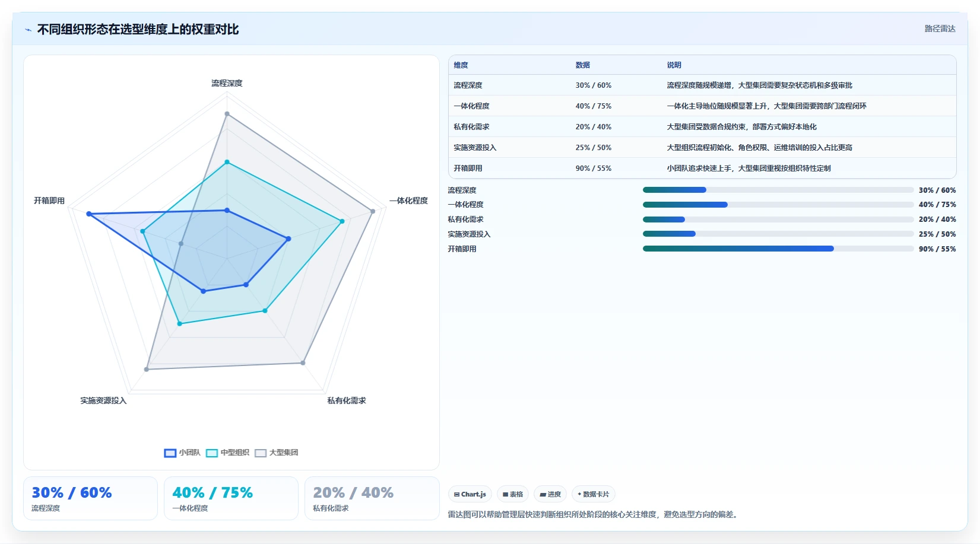The width and height of the screenshot is (980, 544).
Task: Click the 数据卡片 tag chip
Action: pos(593,494)
